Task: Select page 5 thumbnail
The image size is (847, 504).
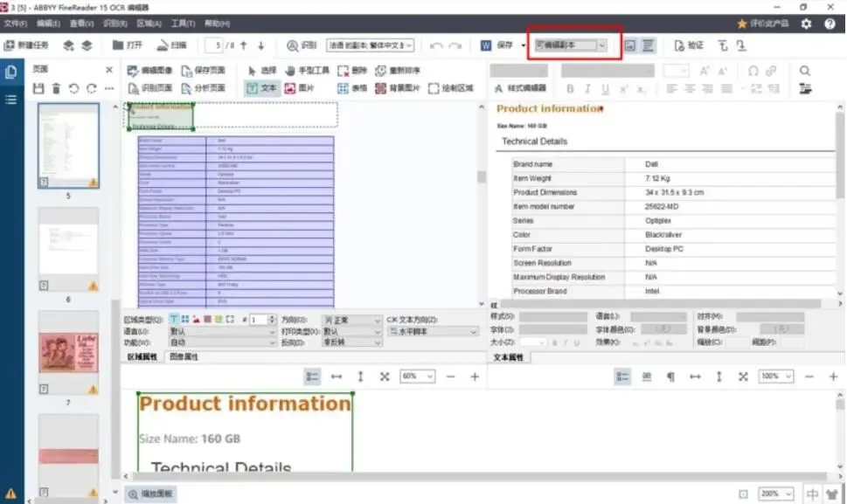Action: (68, 146)
